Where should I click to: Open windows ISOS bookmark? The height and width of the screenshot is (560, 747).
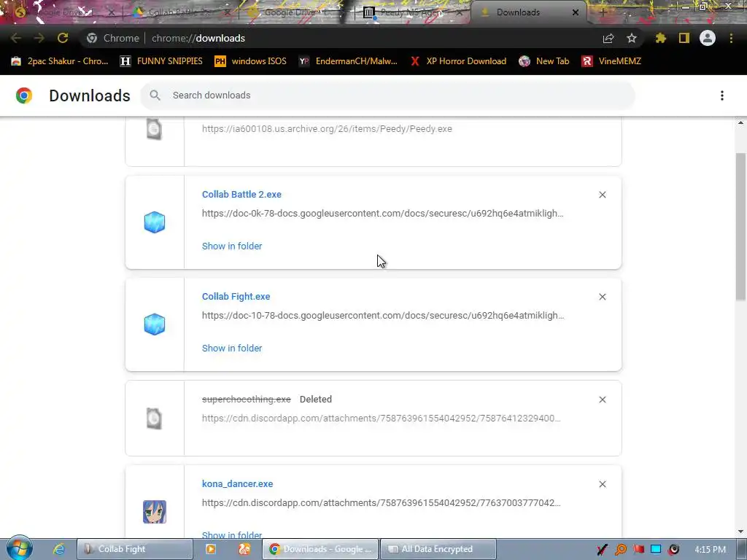point(251,61)
